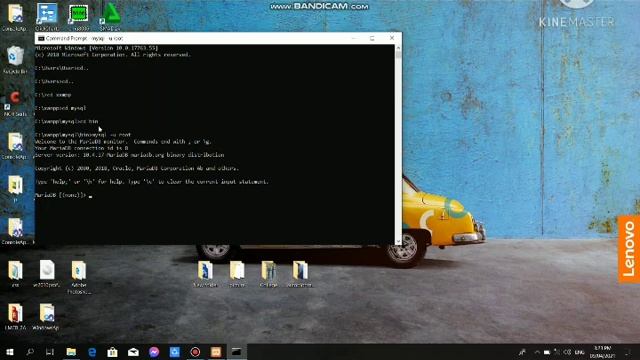Image resolution: width=640 pixels, height=360 pixels.
Task: Launch File Explorer from the taskbar
Action: (71, 352)
